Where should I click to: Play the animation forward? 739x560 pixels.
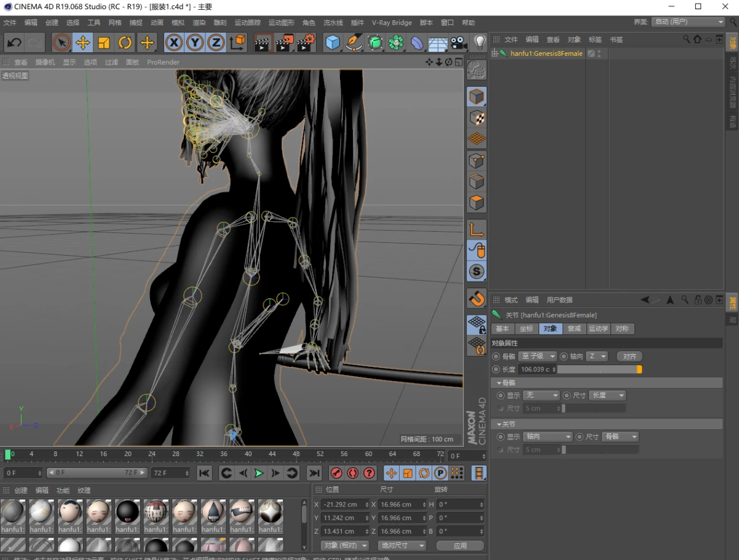[x=259, y=473]
